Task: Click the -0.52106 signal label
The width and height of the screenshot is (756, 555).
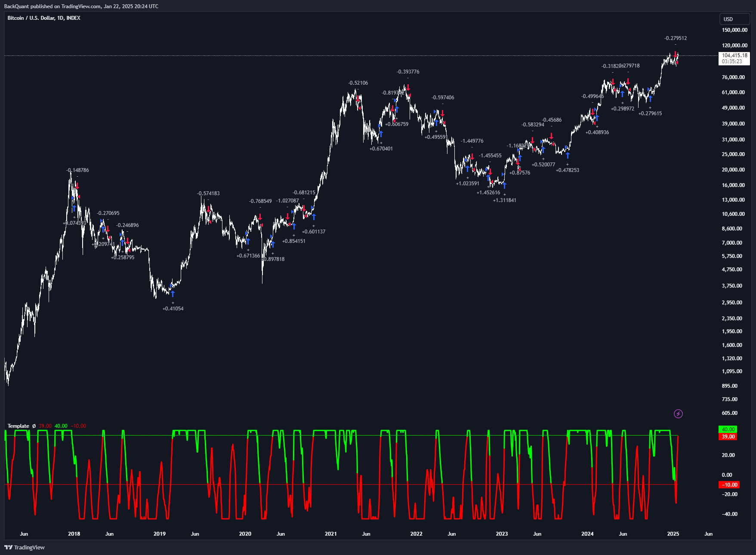Action: coord(358,83)
